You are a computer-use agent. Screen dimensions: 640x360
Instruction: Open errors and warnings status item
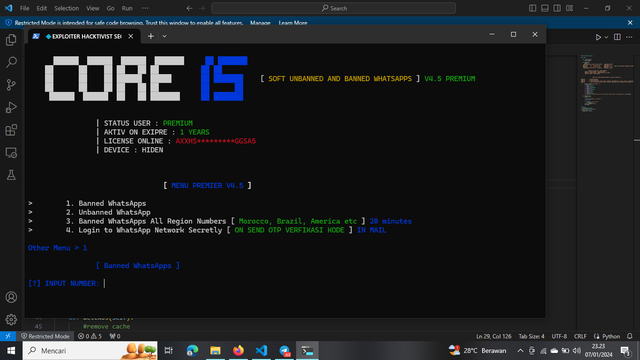pos(90,336)
